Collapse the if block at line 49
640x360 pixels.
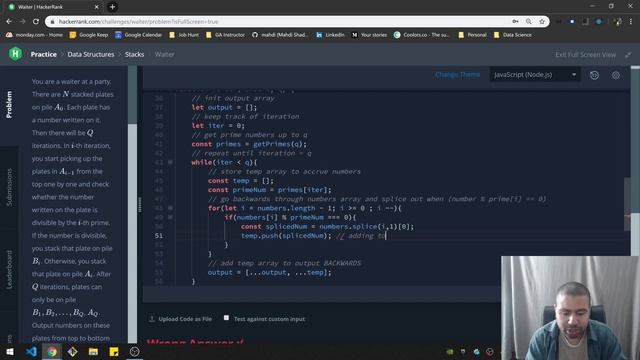coord(170,217)
